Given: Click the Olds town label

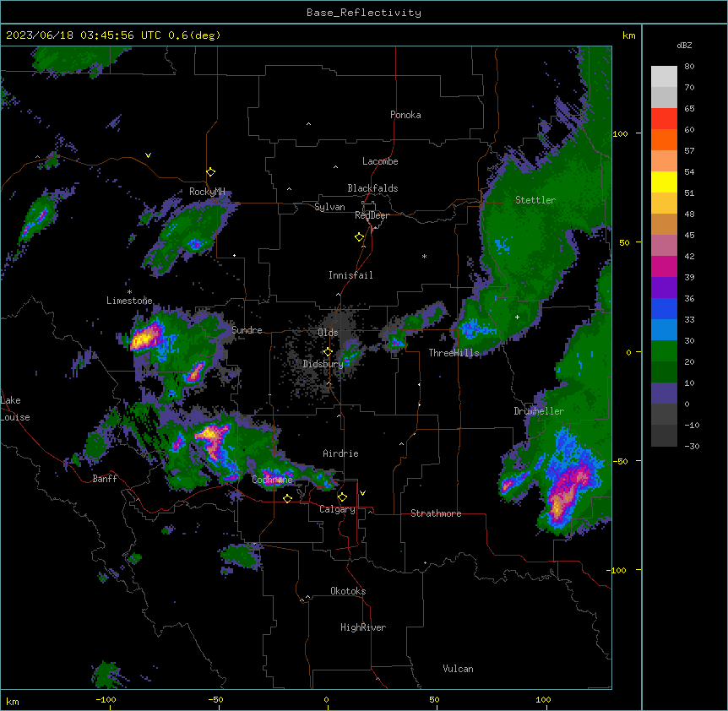Looking at the screenshot, I should pos(328,333).
